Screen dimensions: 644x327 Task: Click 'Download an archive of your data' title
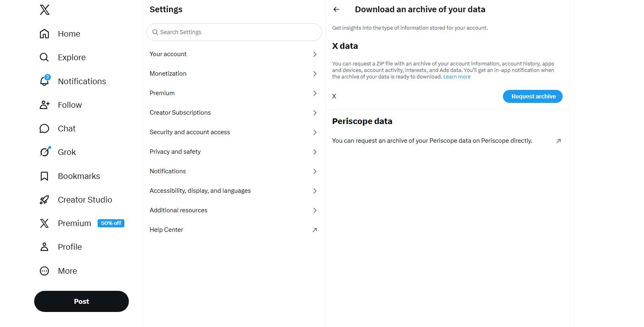(420, 9)
